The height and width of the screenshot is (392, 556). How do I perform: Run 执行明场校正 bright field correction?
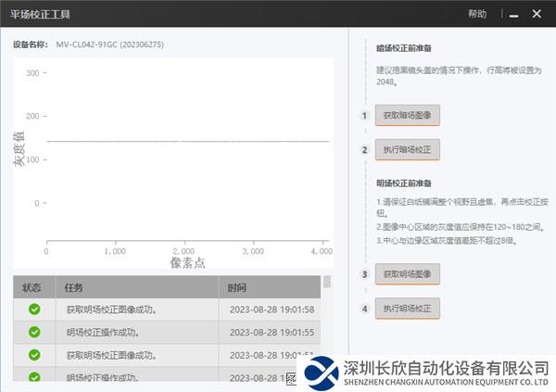pyautogui.click(x=407, y=308)
